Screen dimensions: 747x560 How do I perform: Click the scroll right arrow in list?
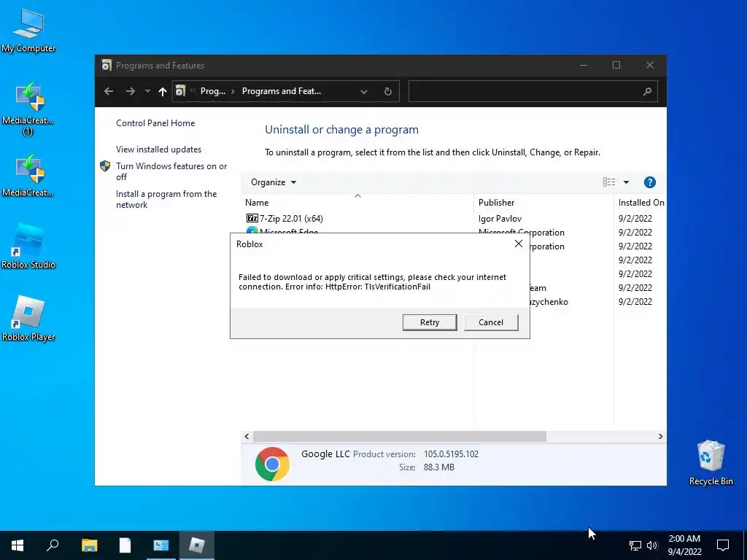660,436
